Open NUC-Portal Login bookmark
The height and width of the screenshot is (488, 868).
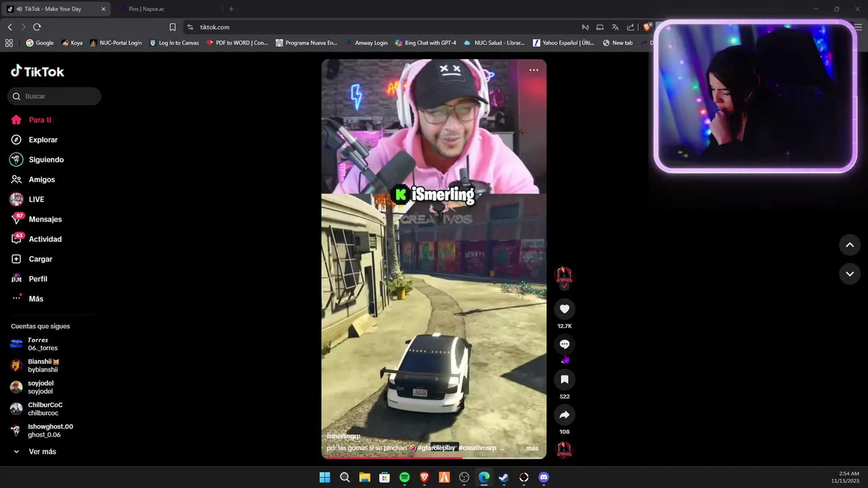point(116,43)
